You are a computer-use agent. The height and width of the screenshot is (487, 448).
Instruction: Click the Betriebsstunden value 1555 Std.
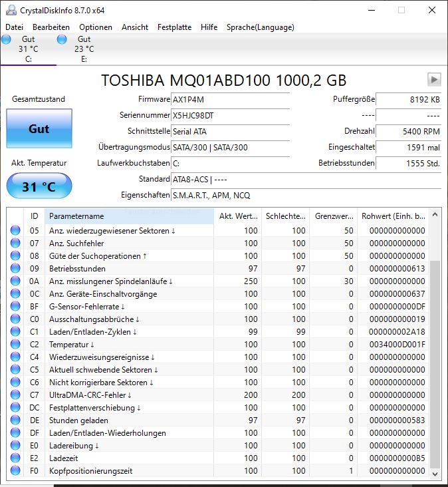point(409,164)
